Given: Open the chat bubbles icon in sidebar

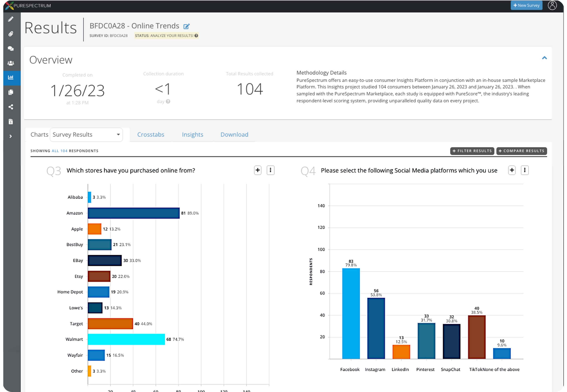Looking at the screenshot, I should click(11, 48).
